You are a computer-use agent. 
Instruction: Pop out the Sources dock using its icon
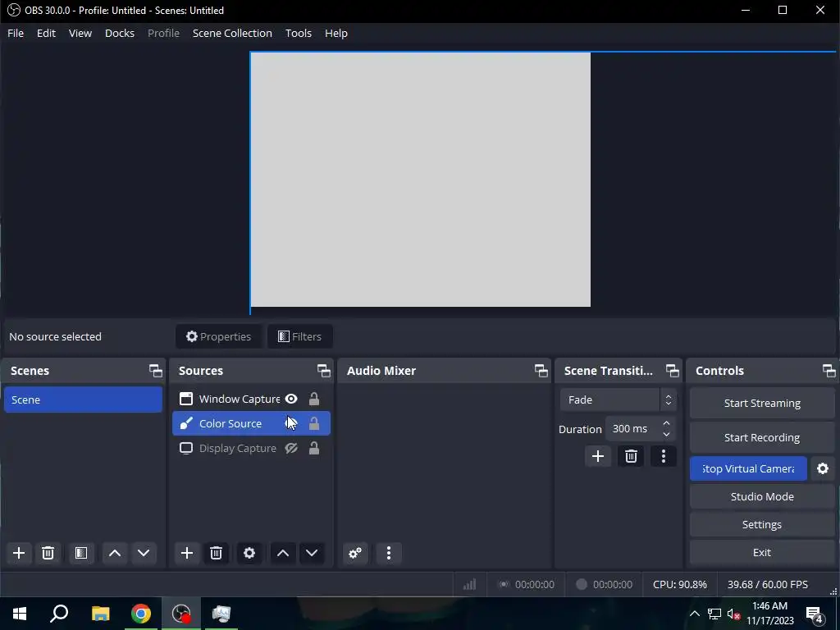[323, 371]
